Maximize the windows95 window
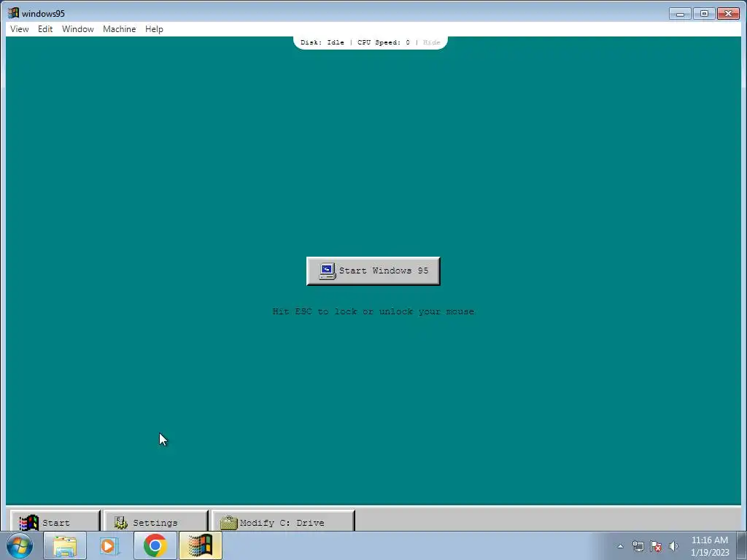 (704, 14)
